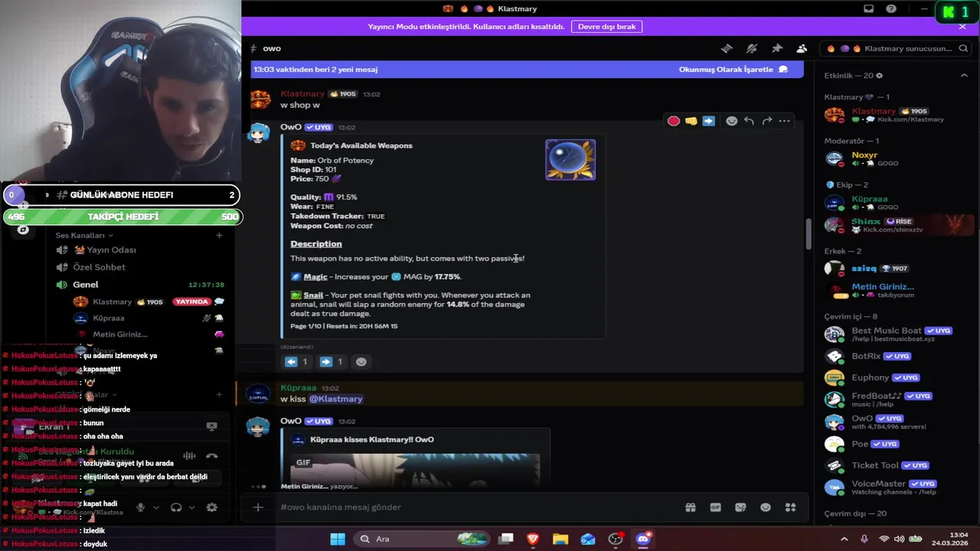Image resolution: width=980 pixels, height=551 pixels.
Task: Toggle the microphone mute button
Action: click(x=140, y=507)
